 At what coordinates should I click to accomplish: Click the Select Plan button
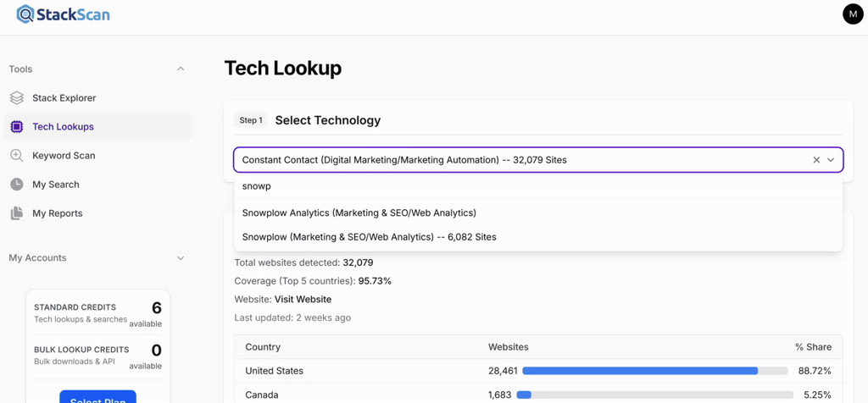[x=98, y=397]
